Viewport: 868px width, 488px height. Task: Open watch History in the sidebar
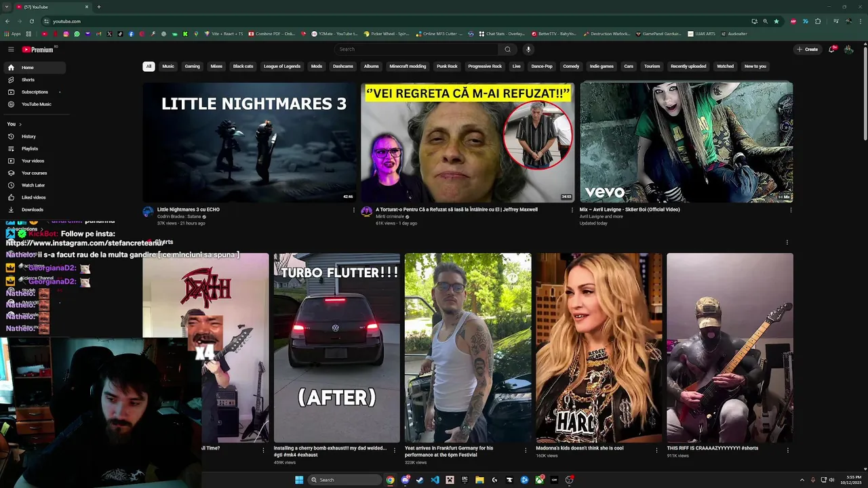tap(35, 136)
